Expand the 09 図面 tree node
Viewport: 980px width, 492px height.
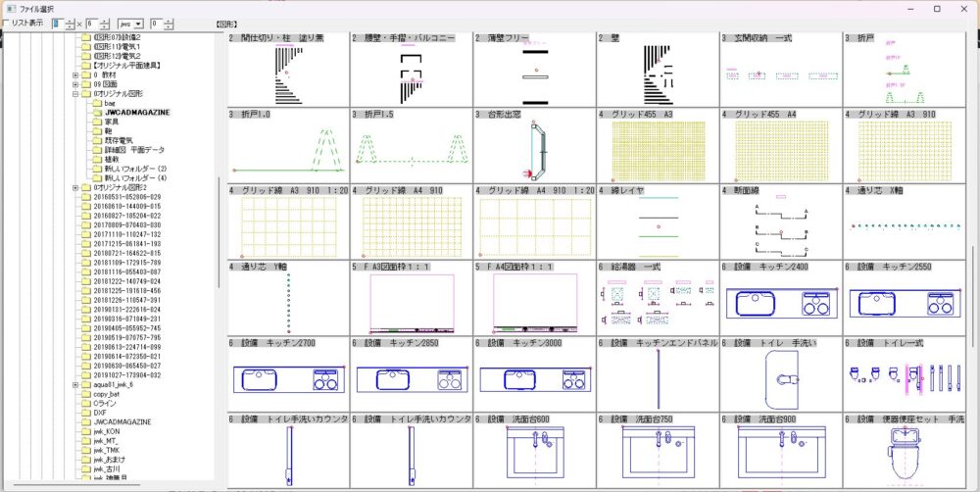tap(74, 84)
